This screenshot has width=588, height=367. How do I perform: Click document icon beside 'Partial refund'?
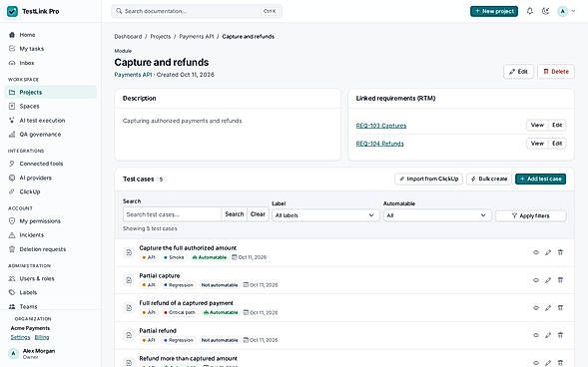coord(129,335)
